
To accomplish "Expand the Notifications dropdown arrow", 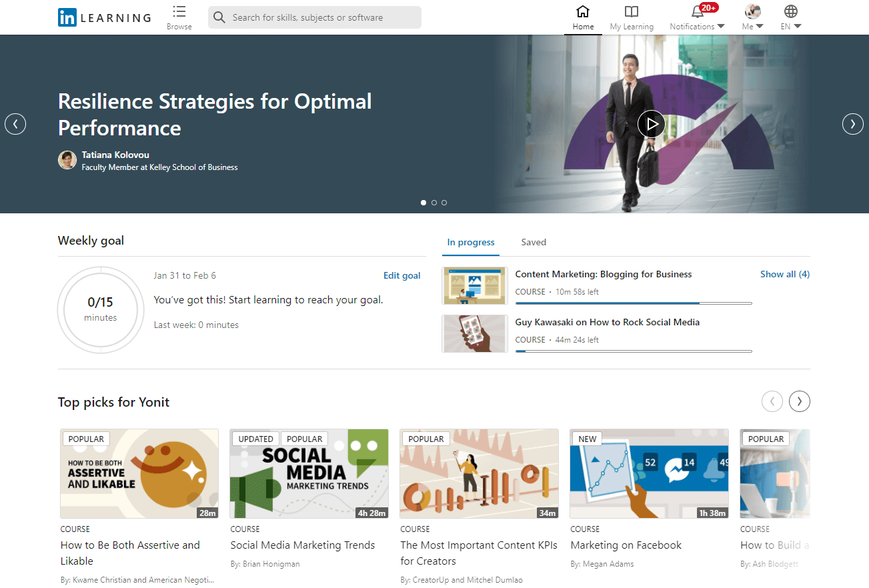I will point(721,27).
